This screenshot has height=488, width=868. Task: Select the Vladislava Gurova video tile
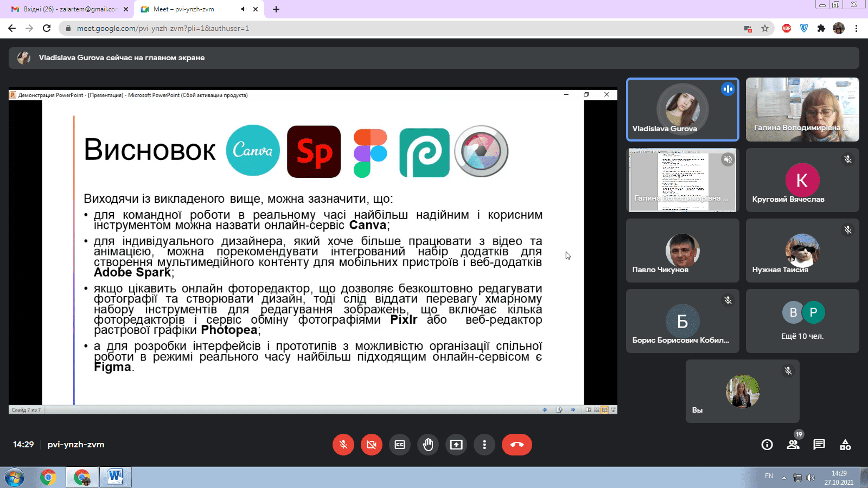pos(682,110)
